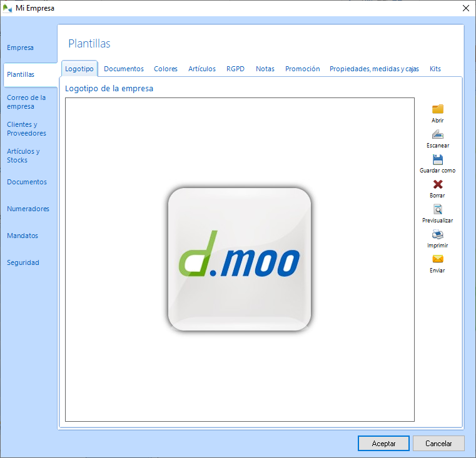
Task: Open the RGPD tab
Action: click(x=235, y=69)
